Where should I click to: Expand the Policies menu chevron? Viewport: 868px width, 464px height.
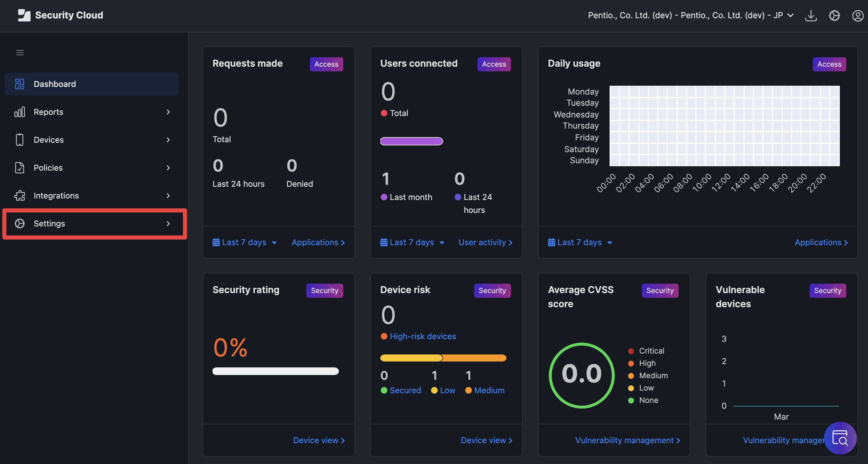coord(168,167)
